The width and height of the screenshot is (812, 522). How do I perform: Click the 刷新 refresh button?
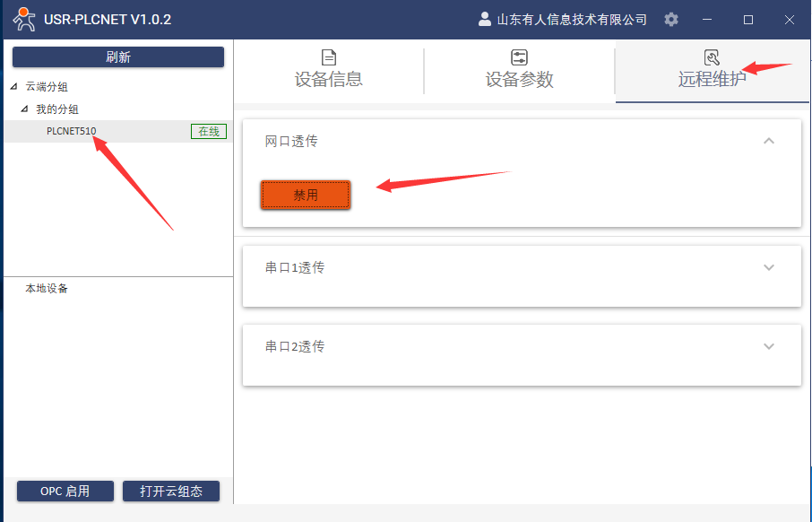[117, 57]
